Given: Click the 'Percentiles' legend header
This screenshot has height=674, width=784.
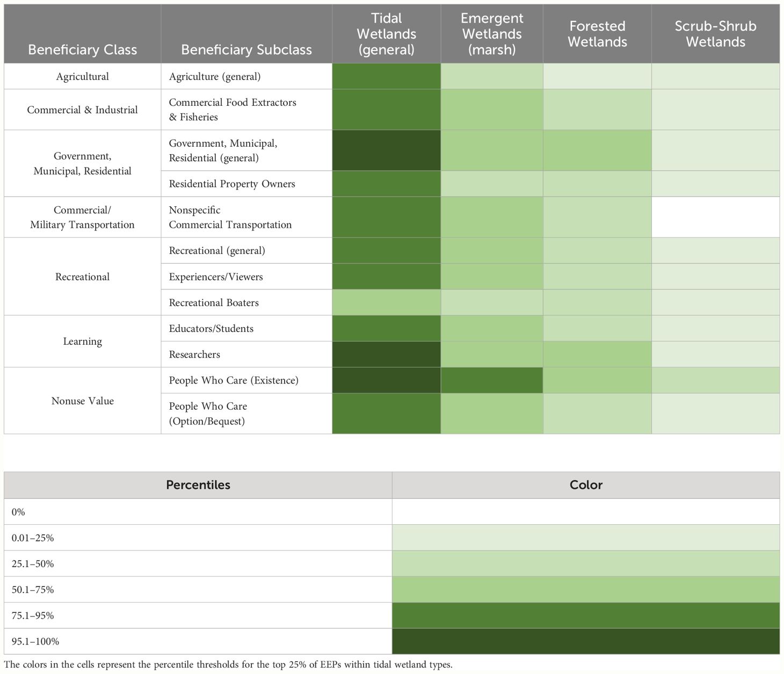Looking at the screenshot, I should 198,485.
